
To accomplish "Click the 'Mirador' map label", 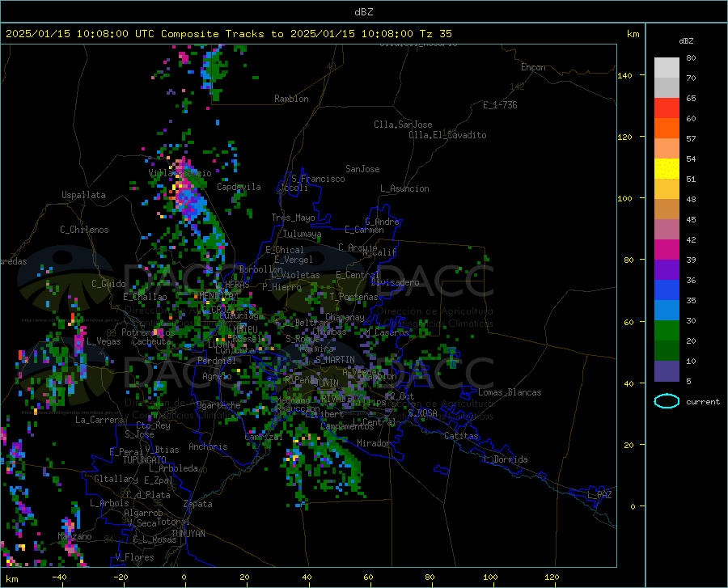I will coord(374,443).
